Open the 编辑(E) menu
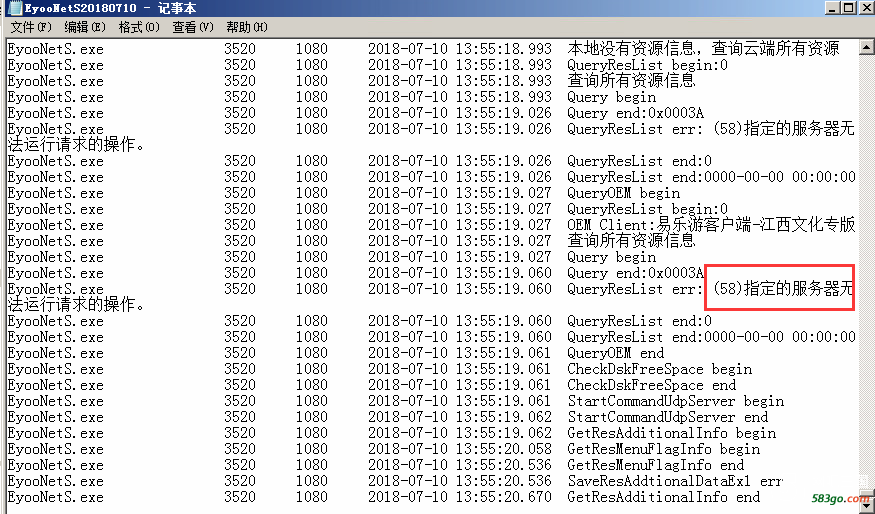The image size is (875, 514). [85, 27]
